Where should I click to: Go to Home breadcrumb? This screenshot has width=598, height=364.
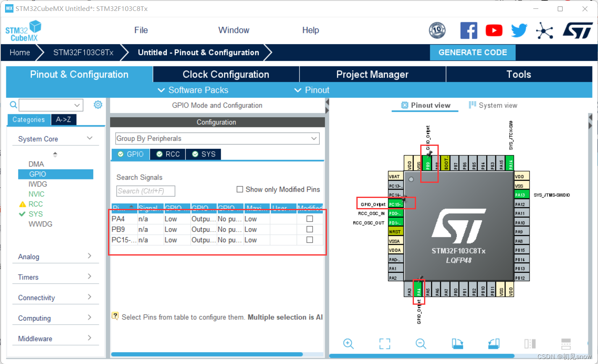[x=20, y=53]
